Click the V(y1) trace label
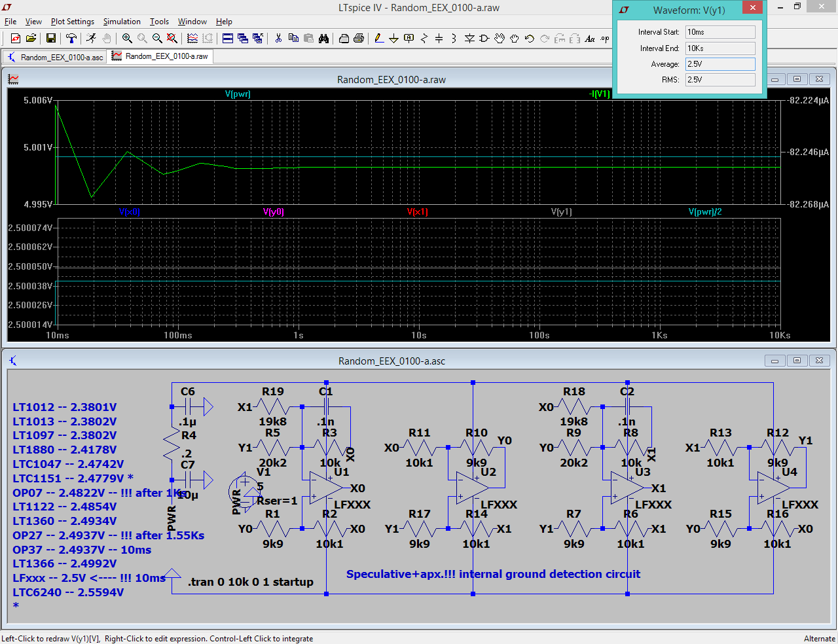 tap(562, 211)
